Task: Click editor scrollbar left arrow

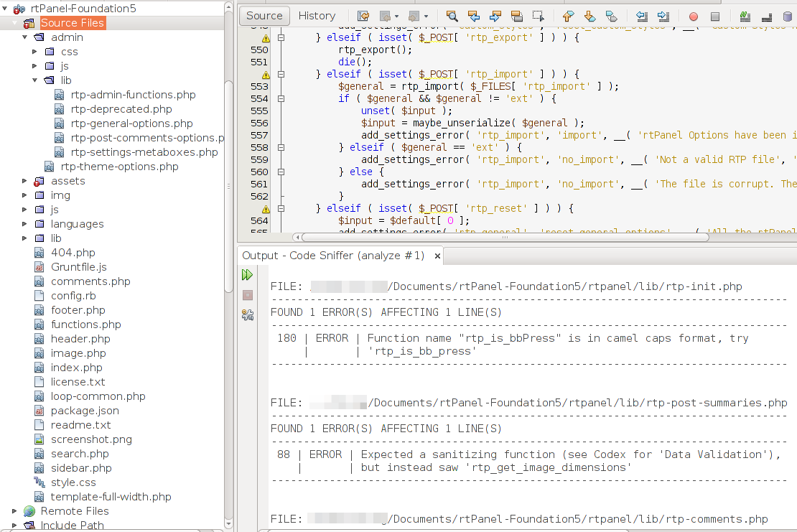Action: [x=297, y=238]
